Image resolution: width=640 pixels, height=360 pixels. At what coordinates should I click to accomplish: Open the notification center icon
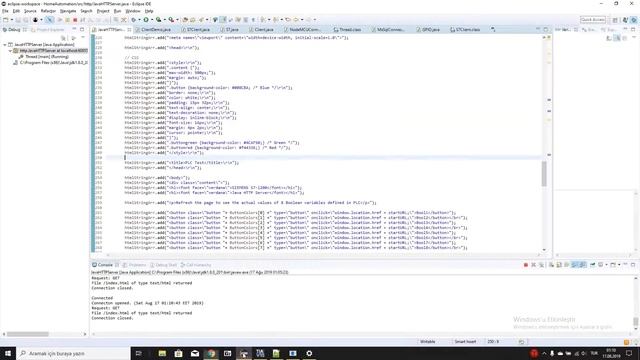pyautogui.click(x=629, y=353)
